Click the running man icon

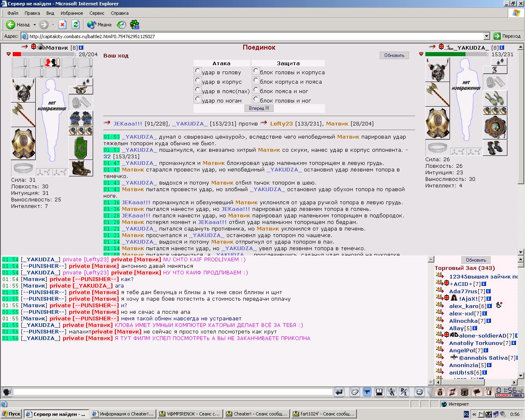[x=392, y=392]
